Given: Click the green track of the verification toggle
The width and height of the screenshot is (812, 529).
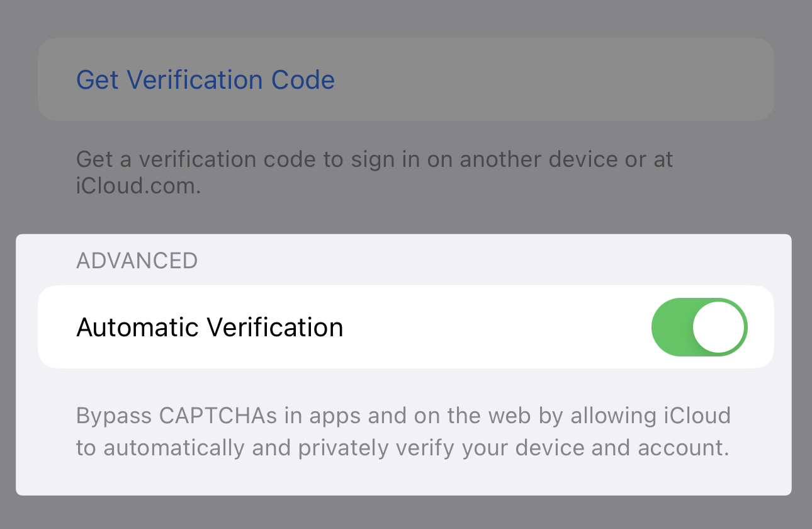Looking at the screenshot, I should tap(671, 327).
